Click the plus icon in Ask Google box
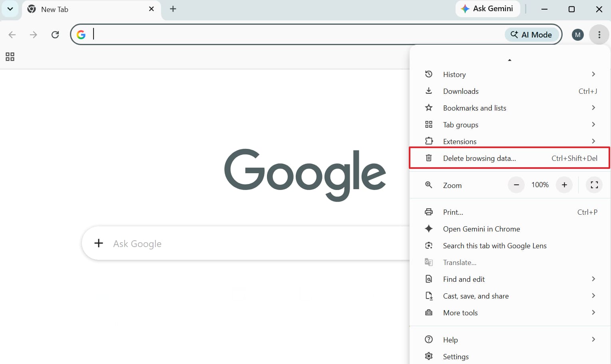Screen dimensions: 611x364 pos(99,243)
